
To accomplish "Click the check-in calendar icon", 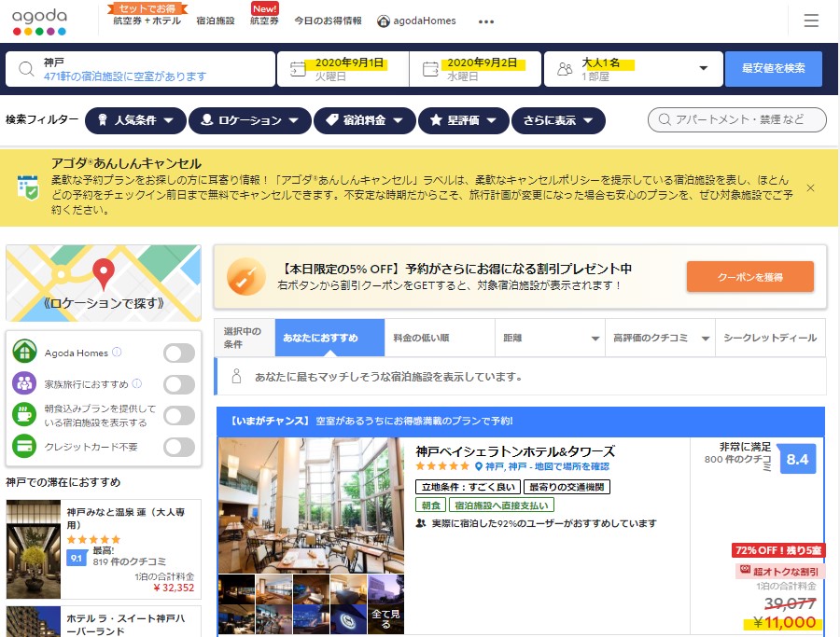I will (298, 68).
